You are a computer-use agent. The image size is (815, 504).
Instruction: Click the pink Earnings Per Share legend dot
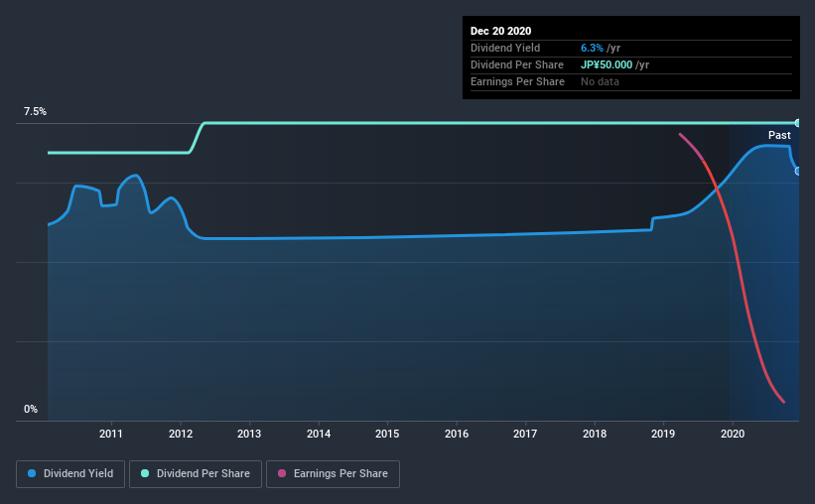pyautogui.click(x=282, y=473)
